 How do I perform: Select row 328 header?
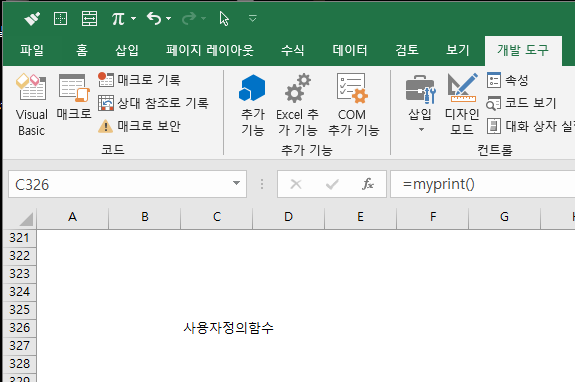click(19, 364)
